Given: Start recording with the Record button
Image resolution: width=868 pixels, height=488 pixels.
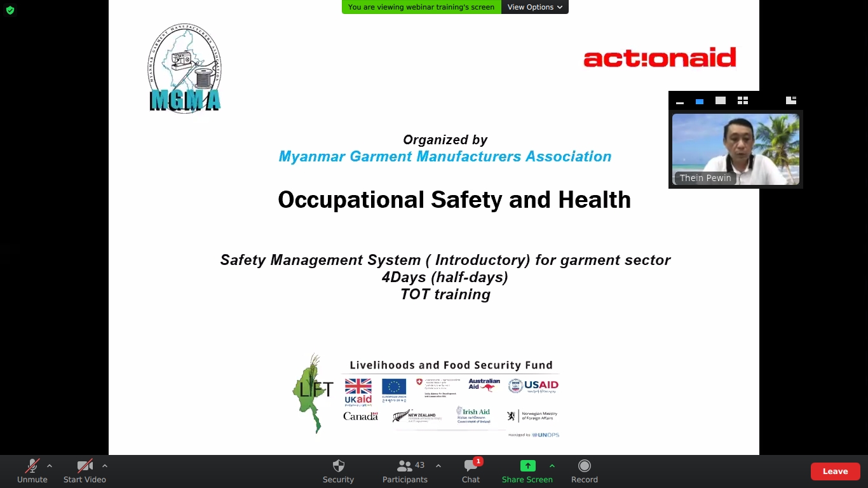Looking at the screenshot, I should [585, 471].
